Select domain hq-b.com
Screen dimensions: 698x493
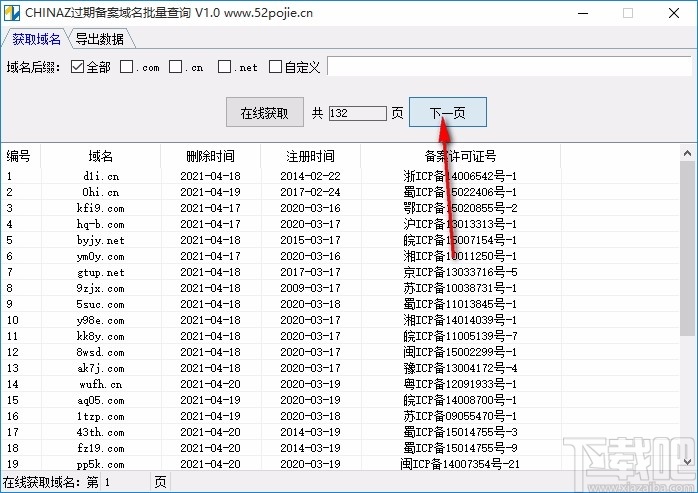[x=101, y=224]
